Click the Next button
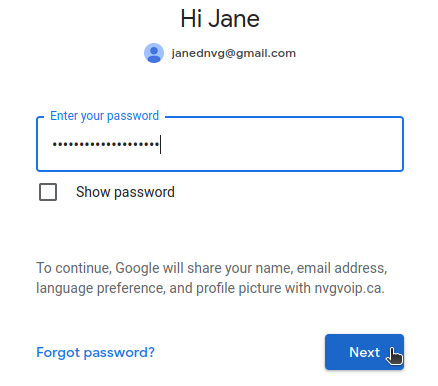The width and height of the screenshot is (438, 386). (x=364, y=352)
